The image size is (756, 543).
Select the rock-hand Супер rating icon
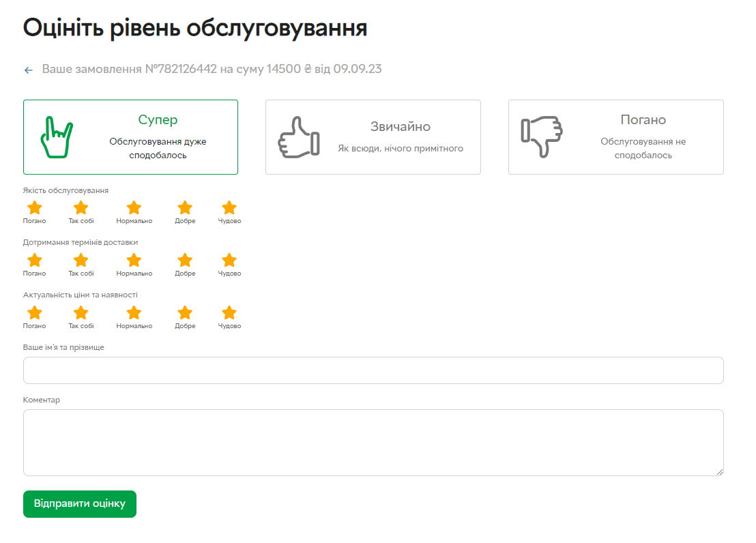pyautogui.click(x=57, y=137)
